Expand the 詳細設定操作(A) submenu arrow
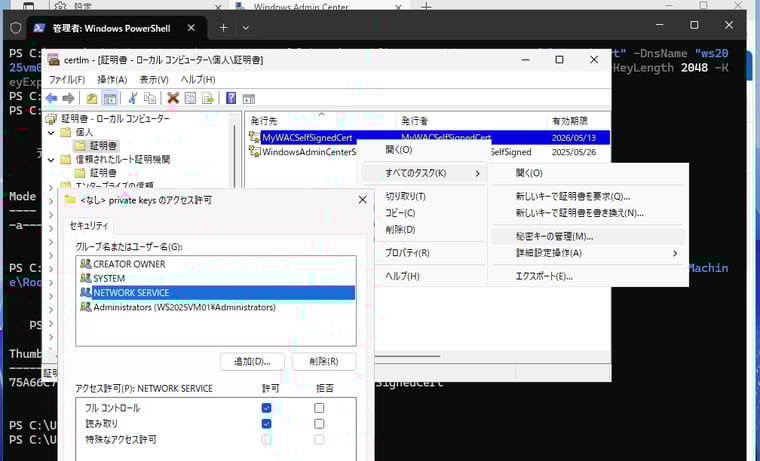The width and height of the screenshot is (760, 461). click(x=675, y=253)
